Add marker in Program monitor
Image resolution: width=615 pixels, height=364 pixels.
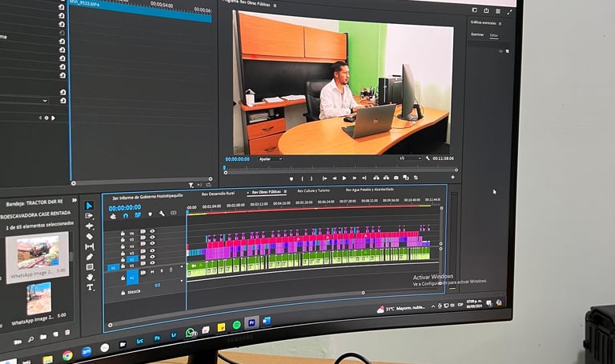point(291,178)
